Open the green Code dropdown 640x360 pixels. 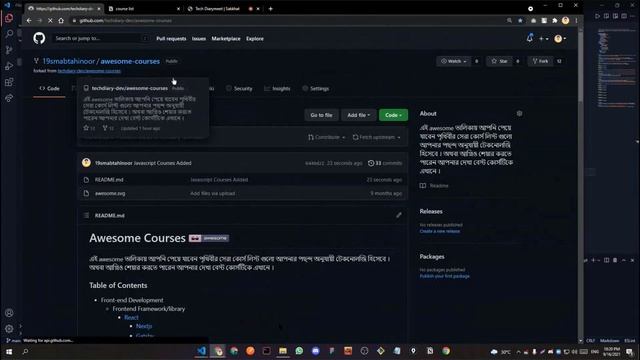pos(393,115)
